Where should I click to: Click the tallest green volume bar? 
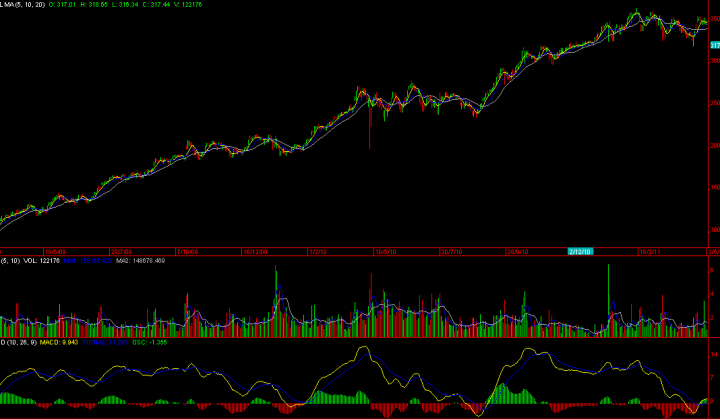(x=609, y=301)
